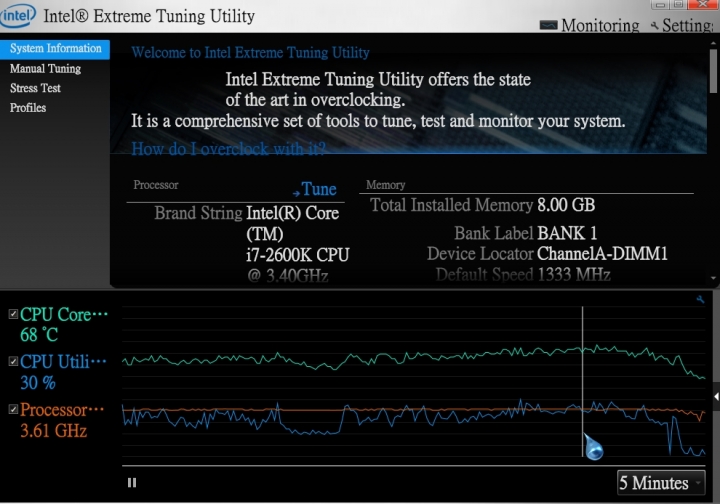This screenshot has height=504, width=720.
Task: Click the 8.00 GB memory value
Action: click(x=566, y=205)
